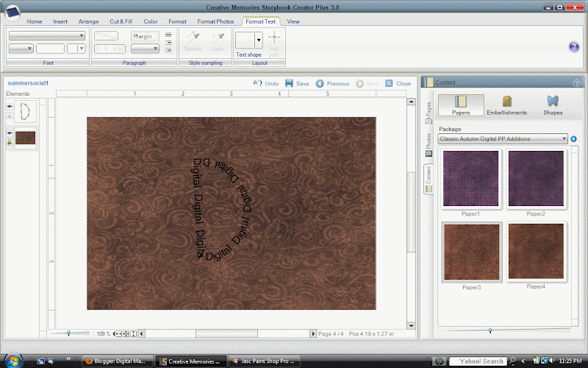This screenshot has height=368, width=588.
Task: Select the Paper1 purple thumbnail
Action: pyautogui.click(x=470, y=180)
